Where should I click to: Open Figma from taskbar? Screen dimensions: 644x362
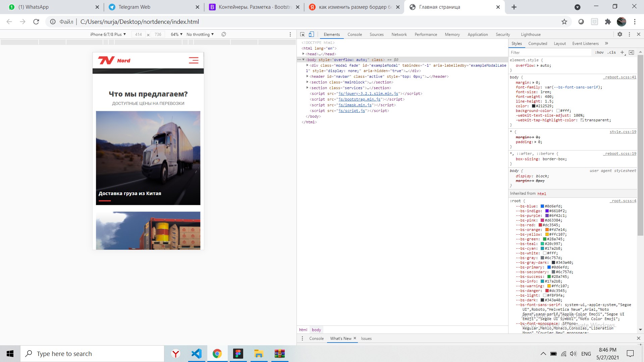click(x=238, y=354)
